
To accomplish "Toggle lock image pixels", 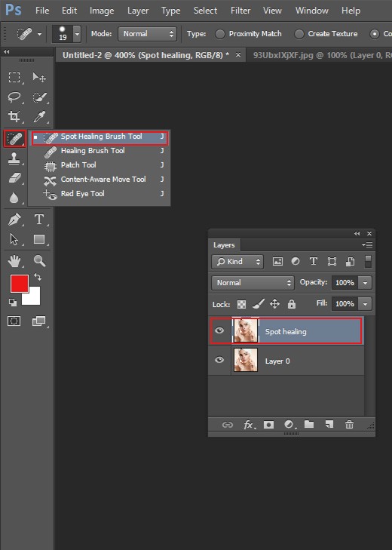I will pos(259,304).
